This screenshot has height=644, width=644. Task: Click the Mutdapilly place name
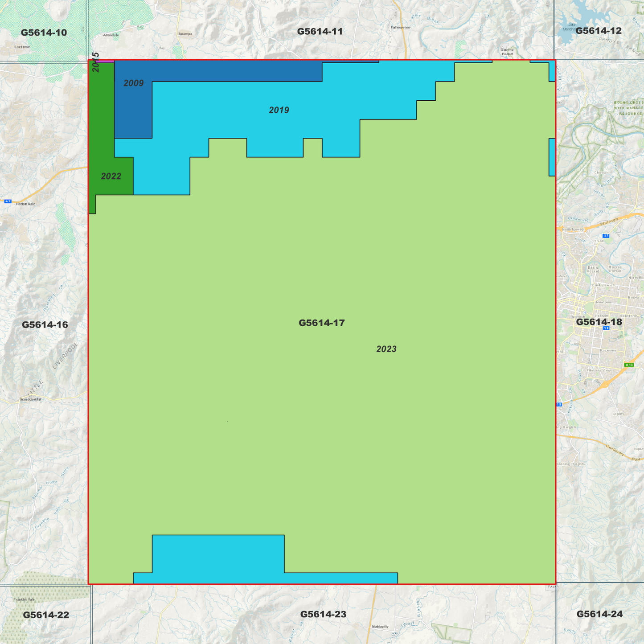tap(380, 627)
